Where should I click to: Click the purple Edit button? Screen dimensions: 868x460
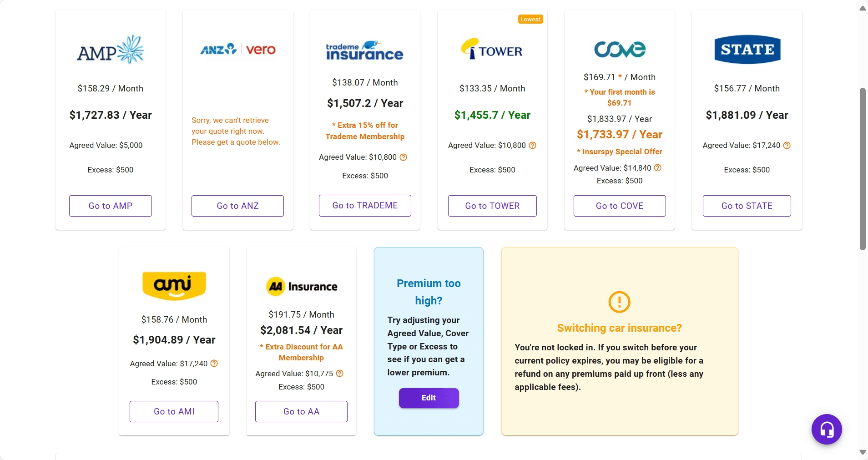pos(429,398)
